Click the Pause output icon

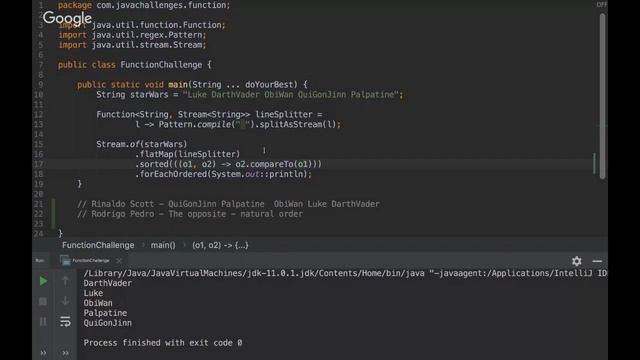pyautogui.click(x=43, y=321)
